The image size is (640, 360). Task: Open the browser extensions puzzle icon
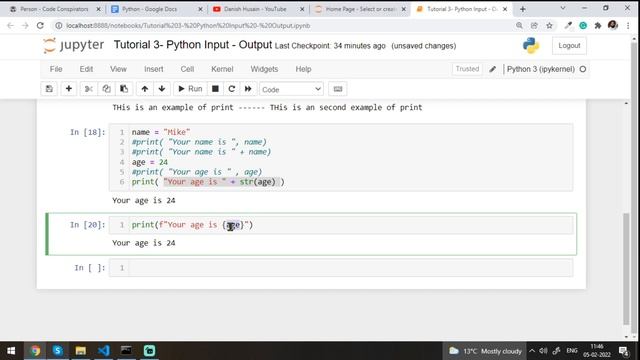click(598, 25)
